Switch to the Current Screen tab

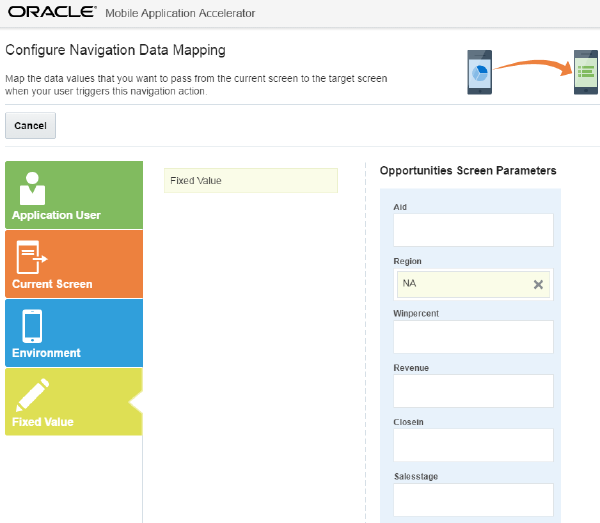pos(52,284)
